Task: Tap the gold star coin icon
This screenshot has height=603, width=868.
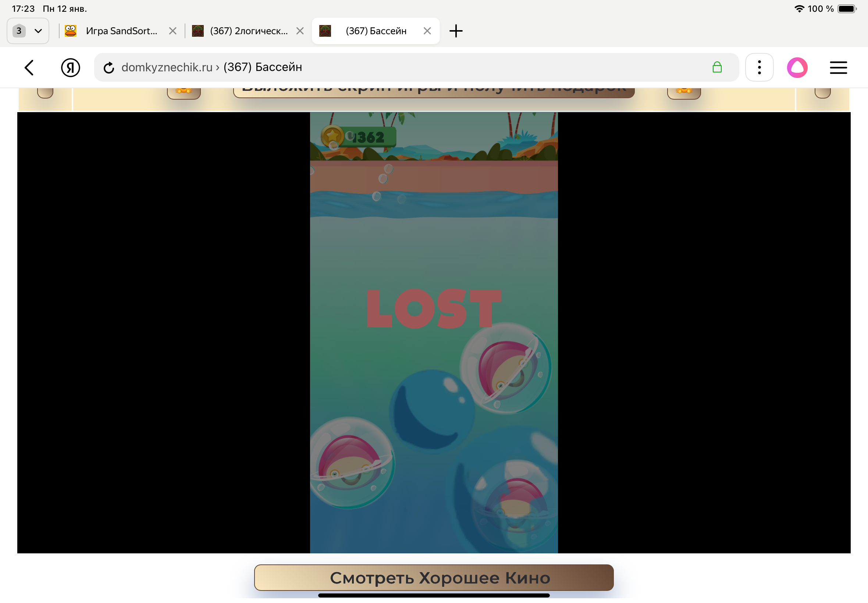Action: [332, 136]
